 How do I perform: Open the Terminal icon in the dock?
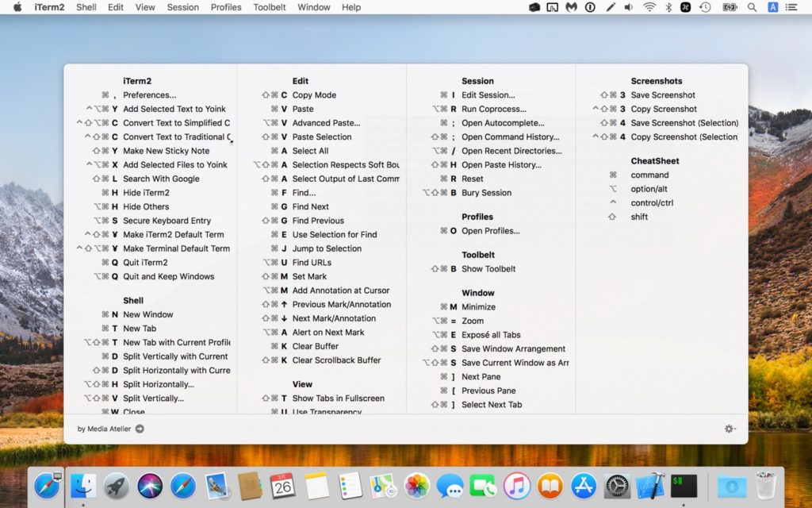coord(684,485)
